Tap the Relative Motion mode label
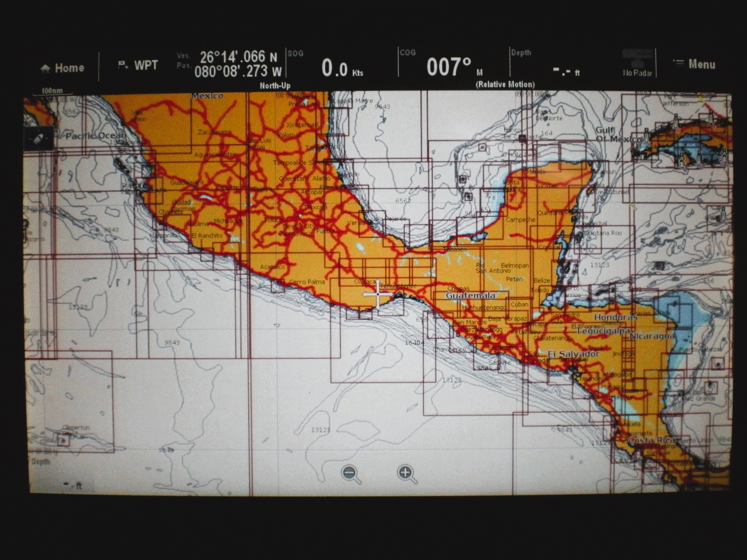The image size is (747, 560). [505, 85]
